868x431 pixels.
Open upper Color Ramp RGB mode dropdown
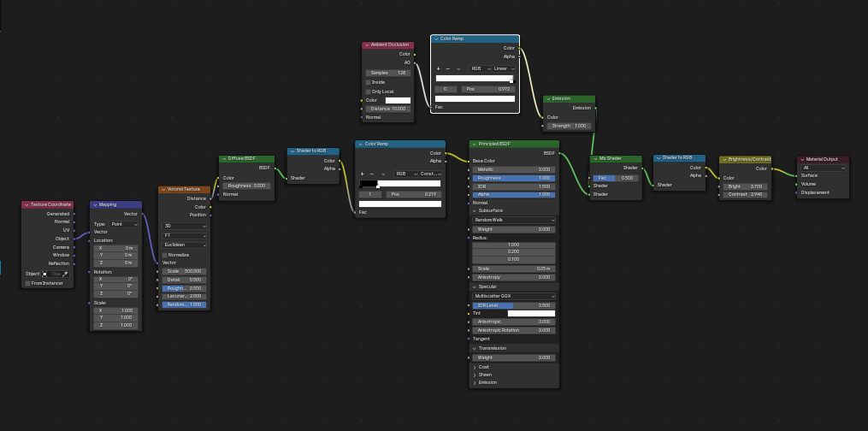480,68
